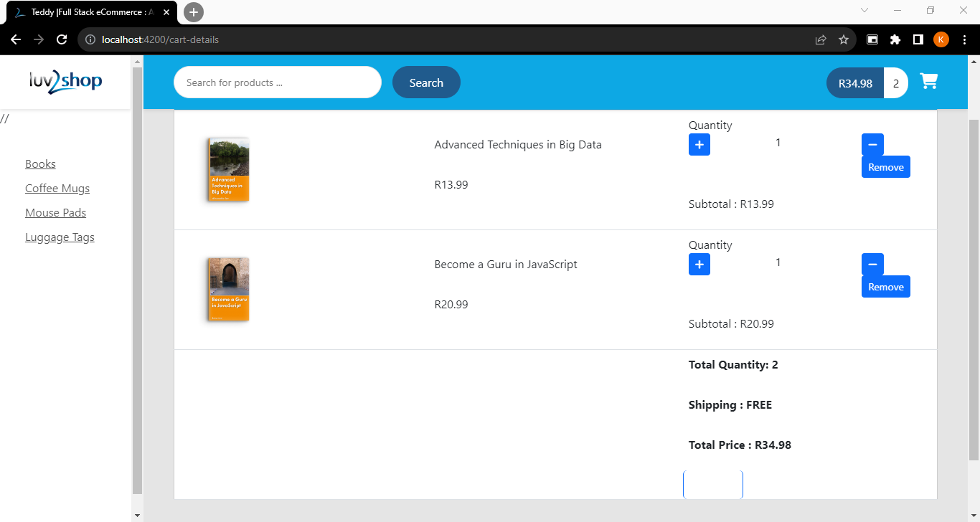
Task: Increase quantity of Become a Guru in JavaScript
Action: [699, 265]
